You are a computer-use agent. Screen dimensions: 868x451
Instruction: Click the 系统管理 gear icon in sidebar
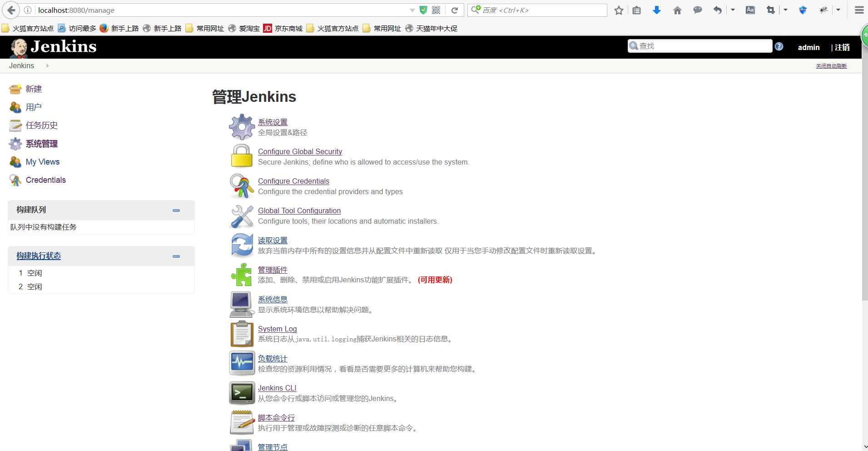coord(15,144)
